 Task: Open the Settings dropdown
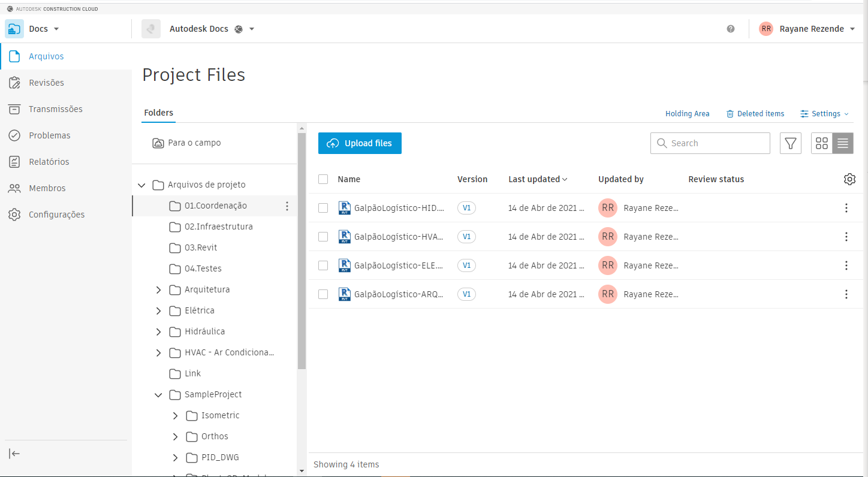click(824, 113)
